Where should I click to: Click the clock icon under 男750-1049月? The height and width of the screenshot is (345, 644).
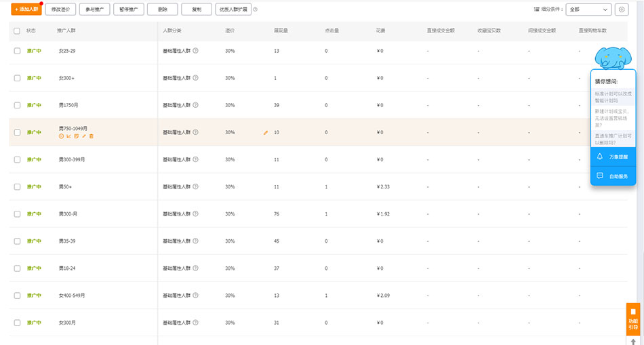[61, 136]
